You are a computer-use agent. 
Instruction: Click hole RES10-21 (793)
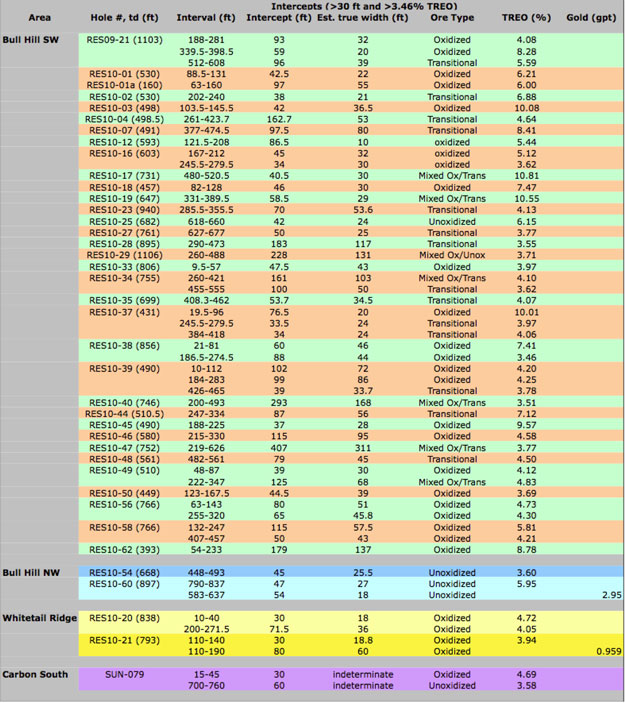click(124, 641)
